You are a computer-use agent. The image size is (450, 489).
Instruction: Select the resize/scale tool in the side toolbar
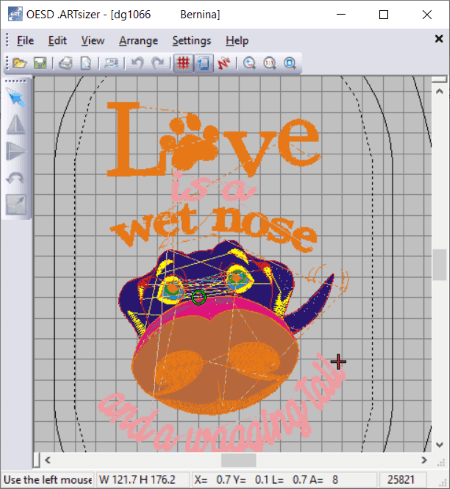16,204
